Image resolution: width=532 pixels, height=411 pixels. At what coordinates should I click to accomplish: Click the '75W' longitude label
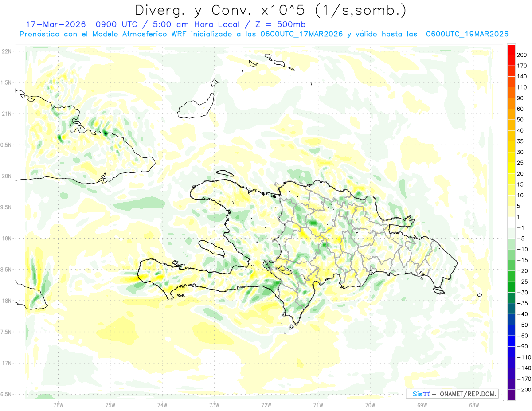[110, 405]
